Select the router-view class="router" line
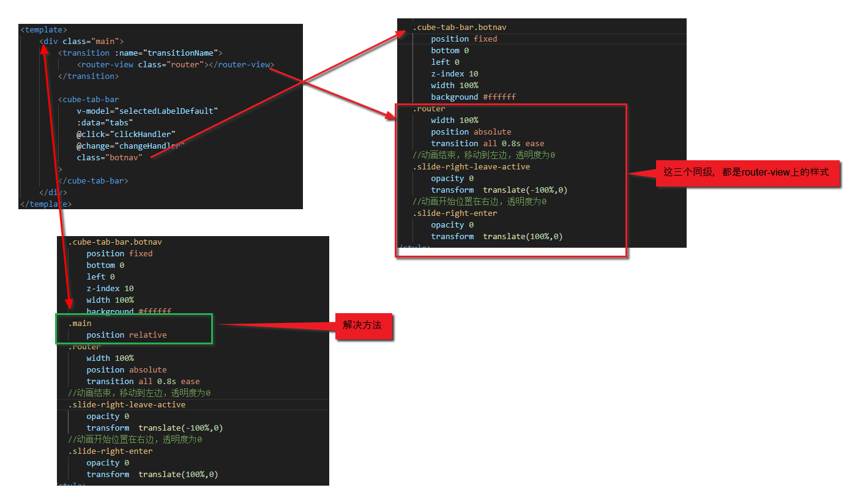The width and height of the screenshot is (858, 504). pyautogui.click(x=176, y=64)
